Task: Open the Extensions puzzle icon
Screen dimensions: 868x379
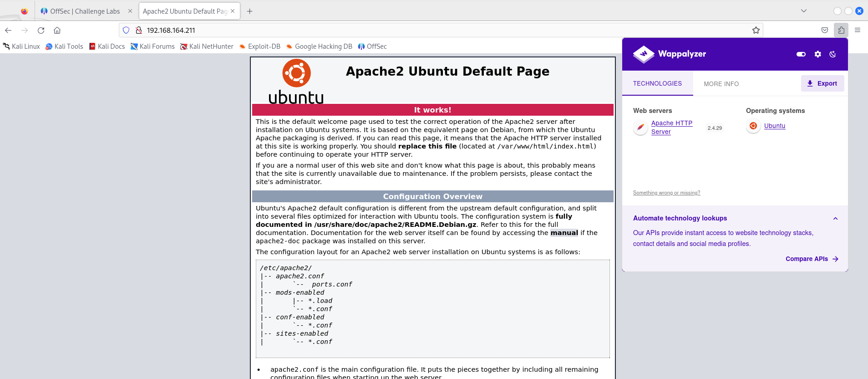Action: point(841,31)
